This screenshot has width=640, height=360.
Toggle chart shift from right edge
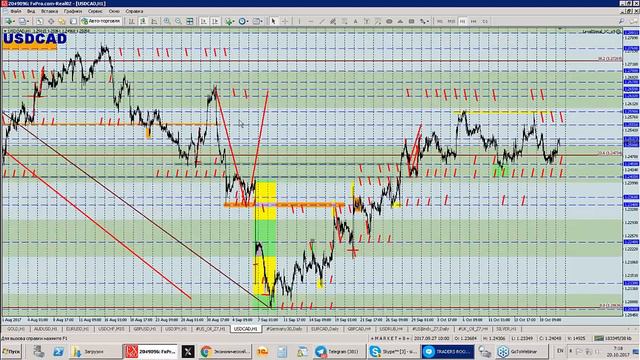[215, 21]
